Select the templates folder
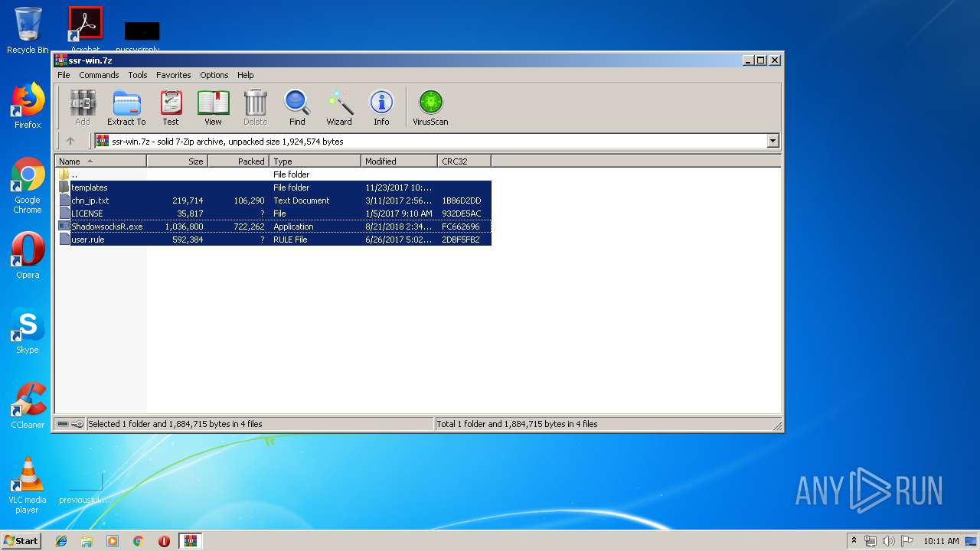This screenshot has width=980, height=551. (273, 187)
